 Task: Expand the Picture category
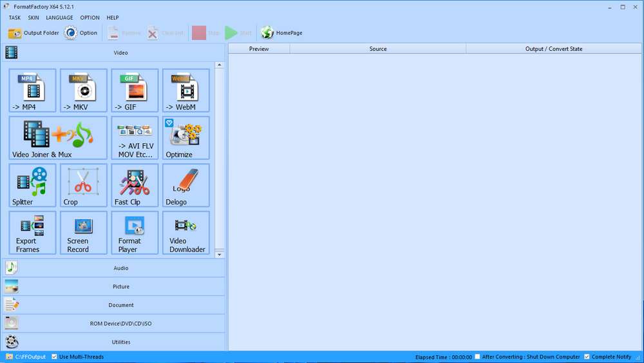point(114,286)
